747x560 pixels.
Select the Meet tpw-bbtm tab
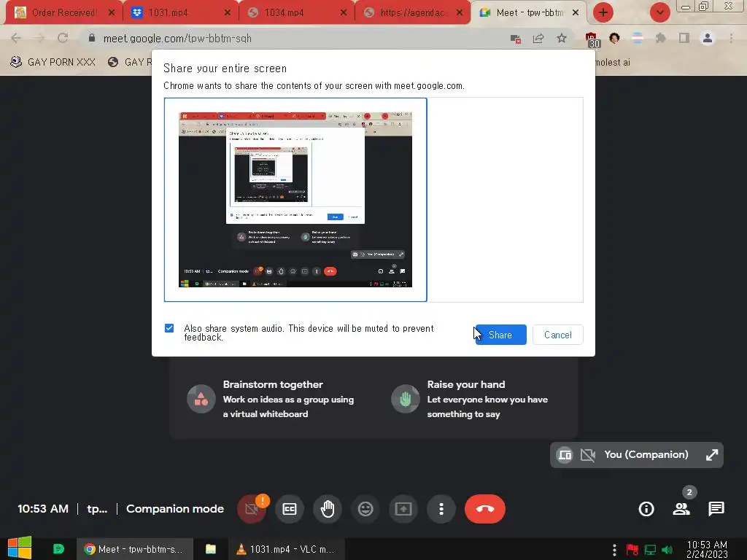coord(528,13)
